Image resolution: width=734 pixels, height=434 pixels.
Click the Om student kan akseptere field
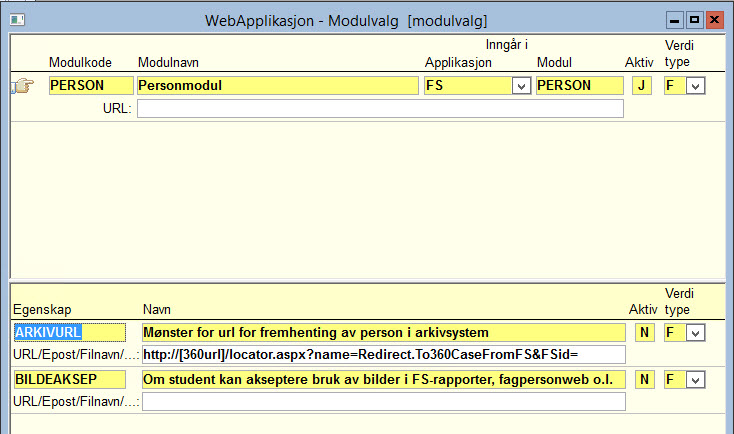(x=384, y=379)
